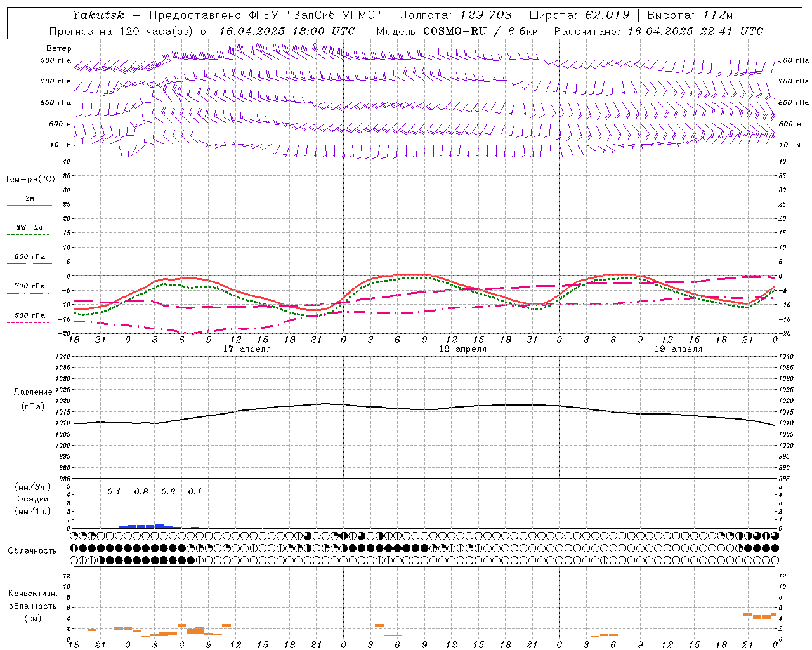Click the "(мм/1ч.)" precipitation unit label

(x=32, y=511)
